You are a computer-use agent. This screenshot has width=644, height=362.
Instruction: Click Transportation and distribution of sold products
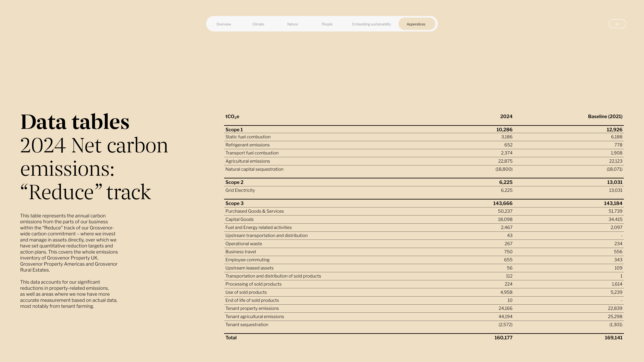coord(273,276)
